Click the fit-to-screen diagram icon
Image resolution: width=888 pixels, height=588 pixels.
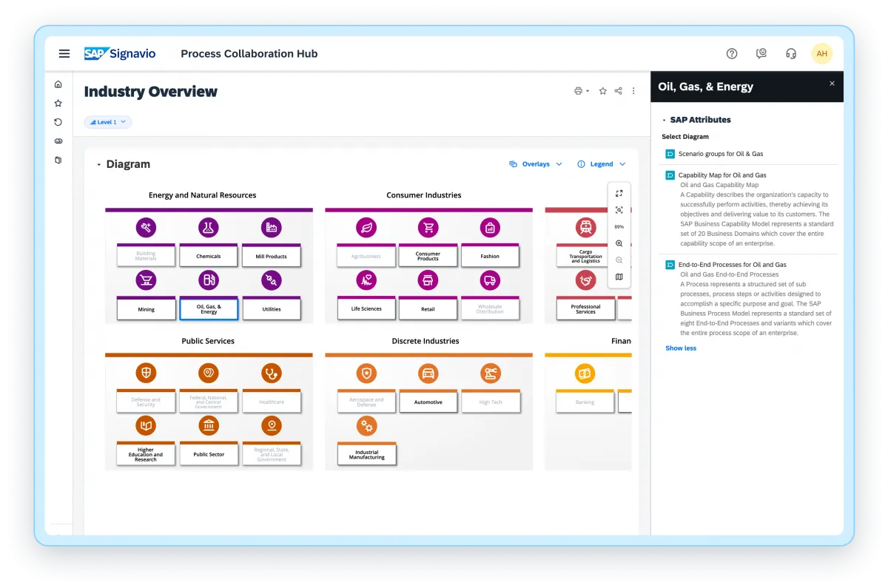pos(619,210)
